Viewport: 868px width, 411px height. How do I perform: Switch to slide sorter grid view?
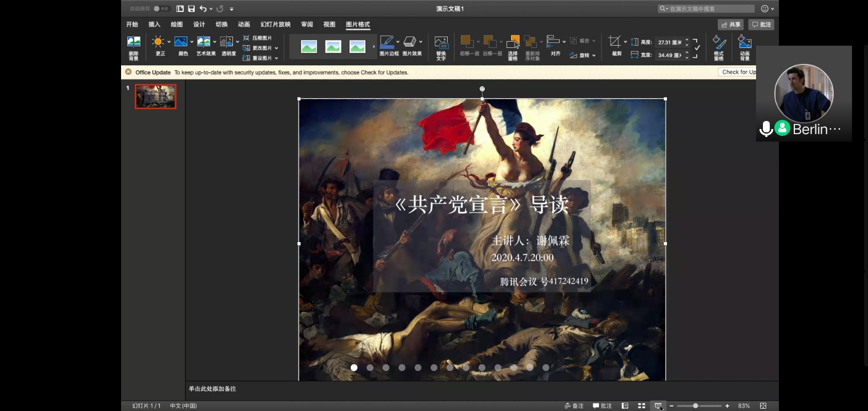coord(641,406)
